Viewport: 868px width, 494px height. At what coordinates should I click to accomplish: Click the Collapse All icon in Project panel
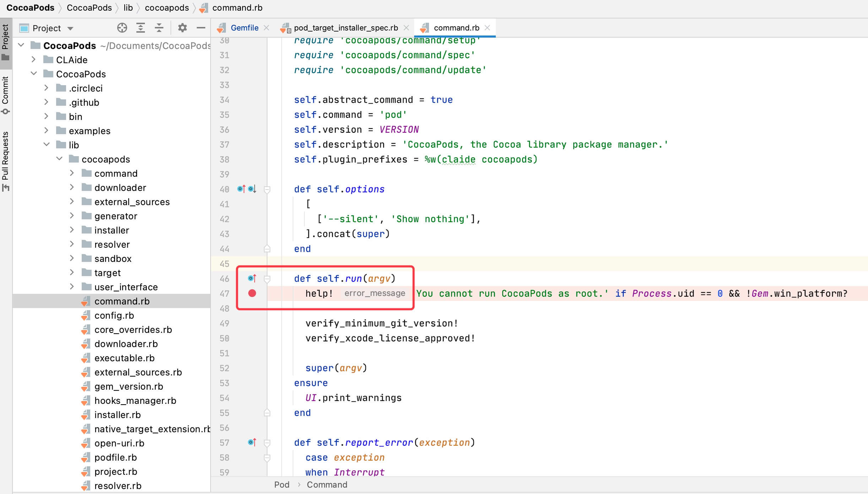159,28
